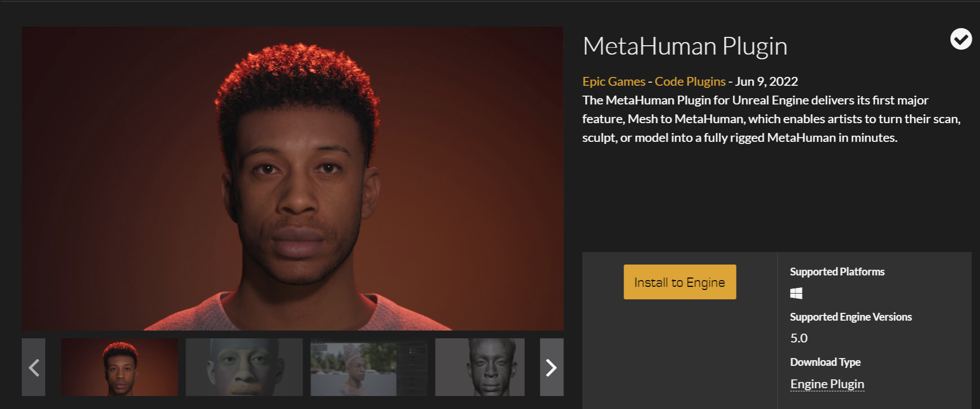Click the Supported Platforms heading

tap(837, 272)
